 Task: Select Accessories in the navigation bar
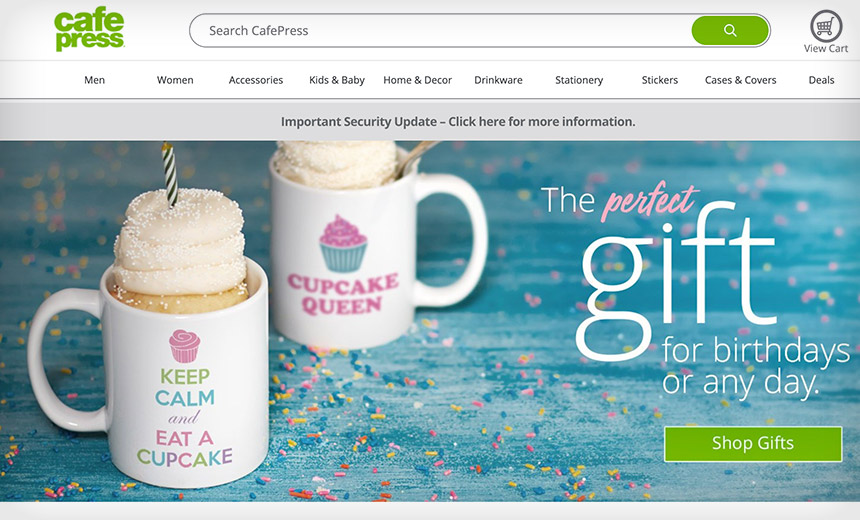256,80
